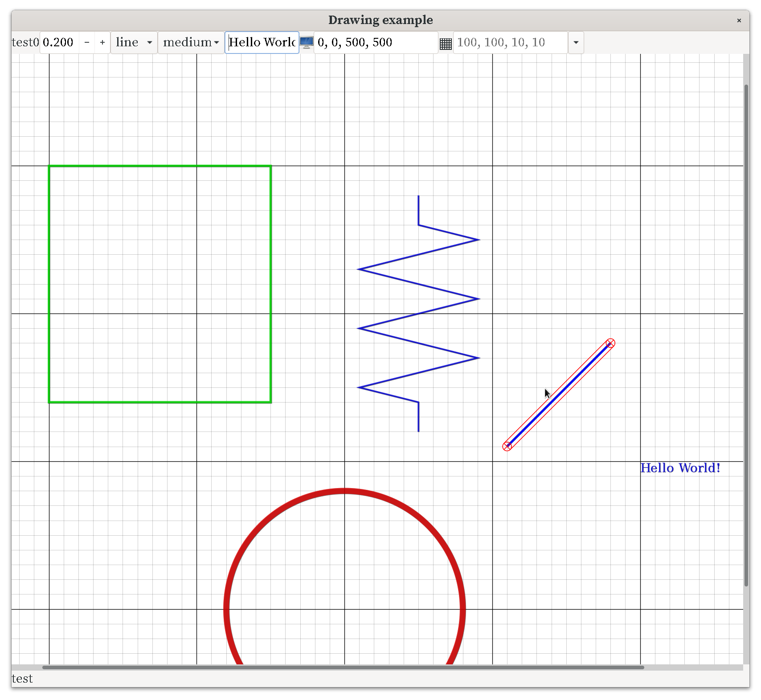Focus the 'Hello World' text field
Image resolution: width=761 pixels, height=700 pixels.
coord(262,42)
